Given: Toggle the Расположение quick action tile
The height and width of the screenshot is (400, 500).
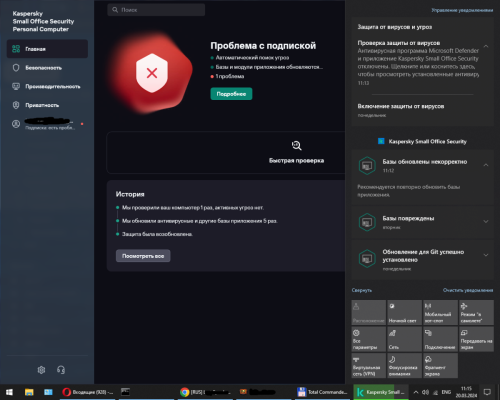Looking at the screenshot, I should [368, 312].
